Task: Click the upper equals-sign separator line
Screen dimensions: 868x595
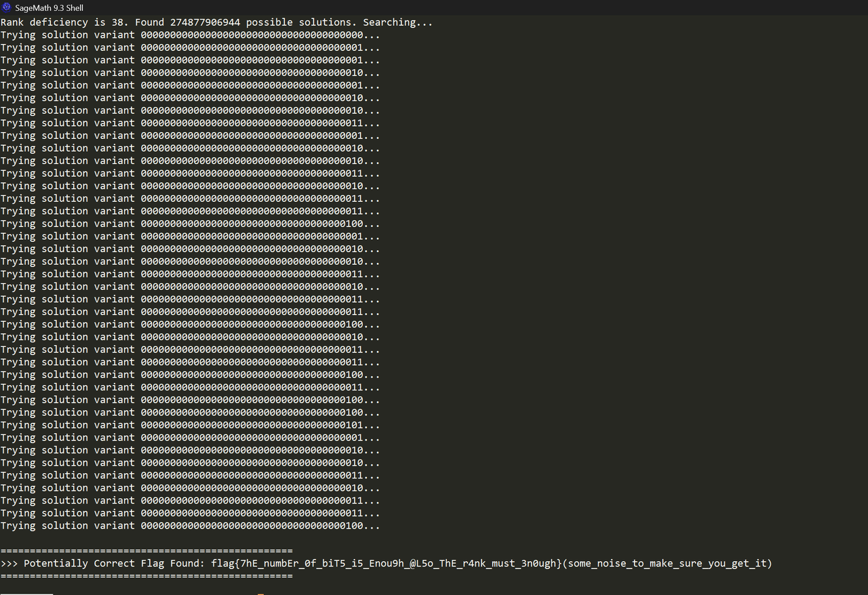Action: [x=146, y=551]
